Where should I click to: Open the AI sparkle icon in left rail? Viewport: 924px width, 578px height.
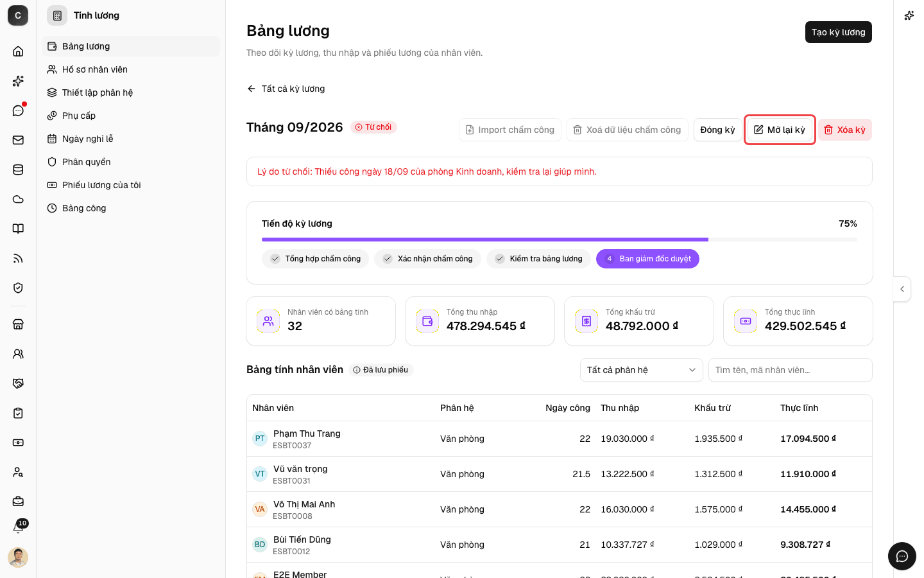[x=18, y=81]
